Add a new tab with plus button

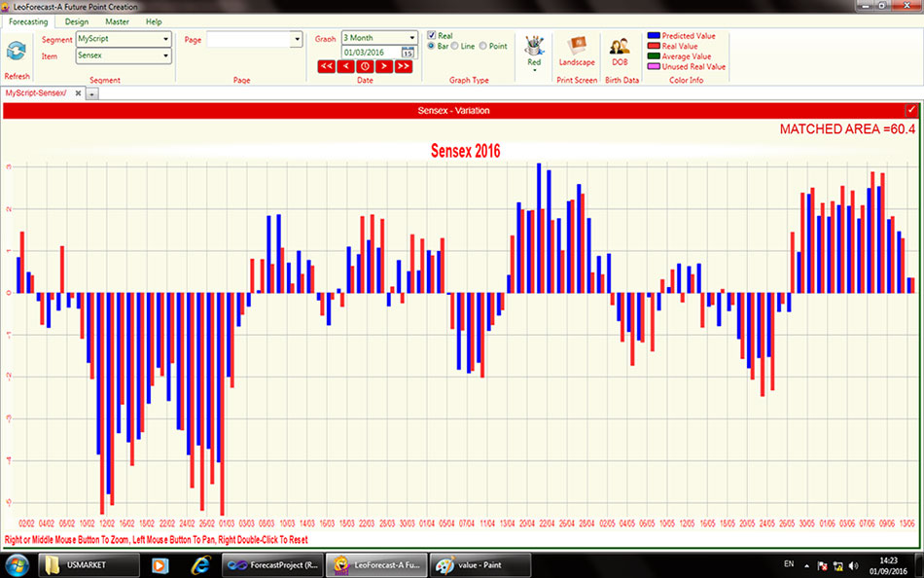coord(92,93)
